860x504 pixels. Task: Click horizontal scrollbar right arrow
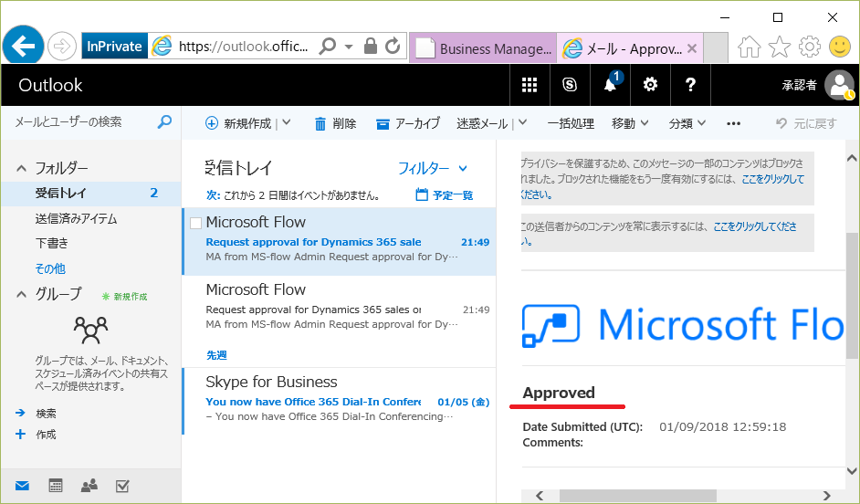click(826, 495)
